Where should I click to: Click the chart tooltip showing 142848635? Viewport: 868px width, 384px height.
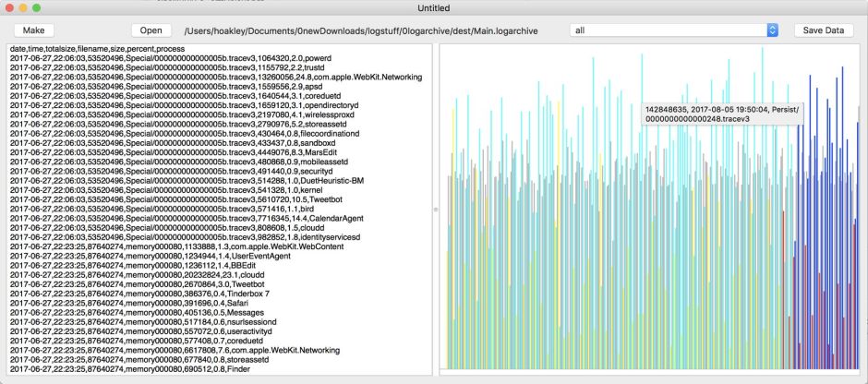pos(723,114)
